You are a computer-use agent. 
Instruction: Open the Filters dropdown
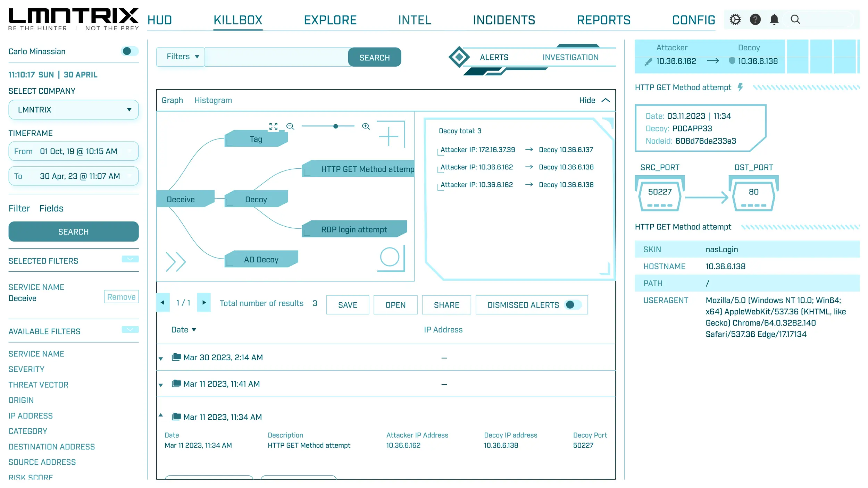click(181, 57)
